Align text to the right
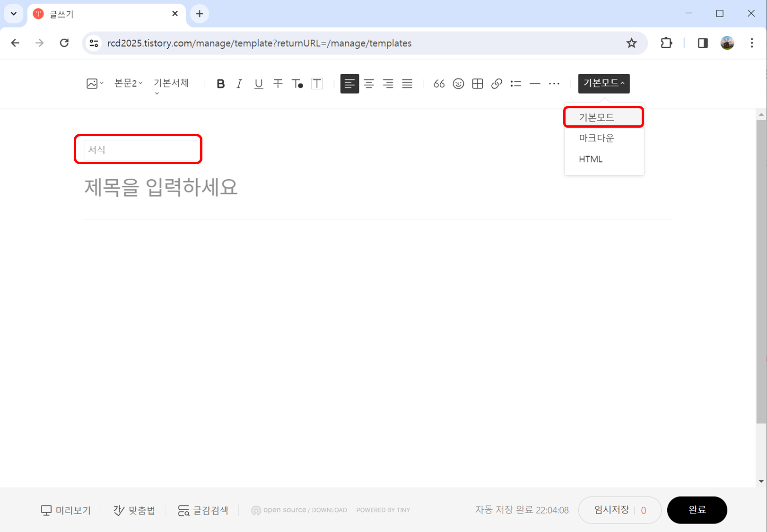 point(388,84)
